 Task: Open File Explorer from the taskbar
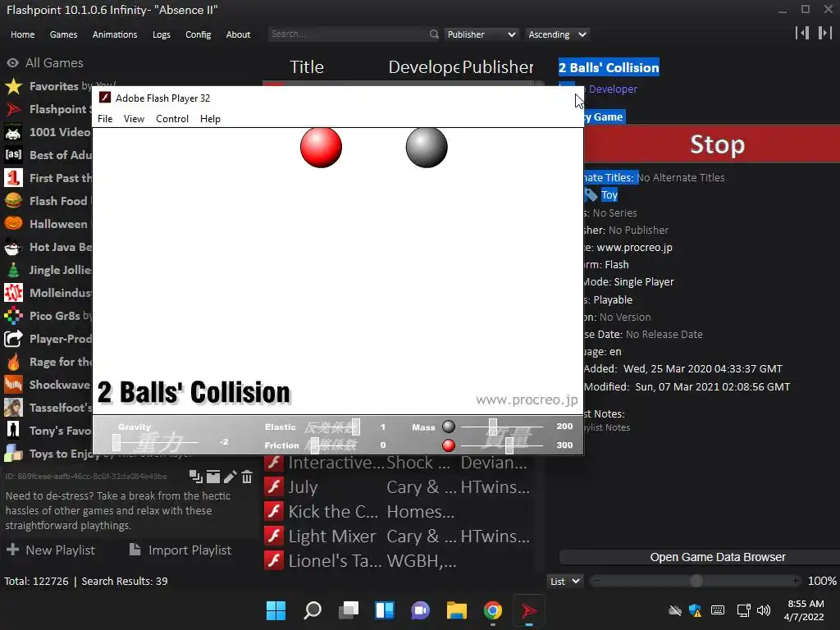pyautogui.click(x=456, y=610)
